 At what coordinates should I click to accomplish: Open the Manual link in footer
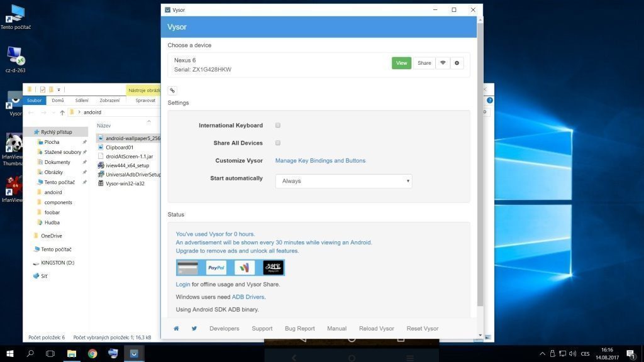(337, 328)
